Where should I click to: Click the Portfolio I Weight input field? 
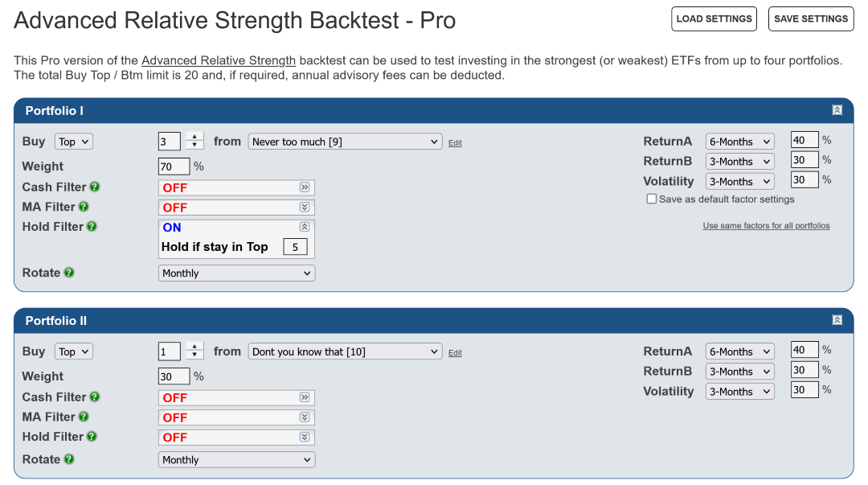174,166
